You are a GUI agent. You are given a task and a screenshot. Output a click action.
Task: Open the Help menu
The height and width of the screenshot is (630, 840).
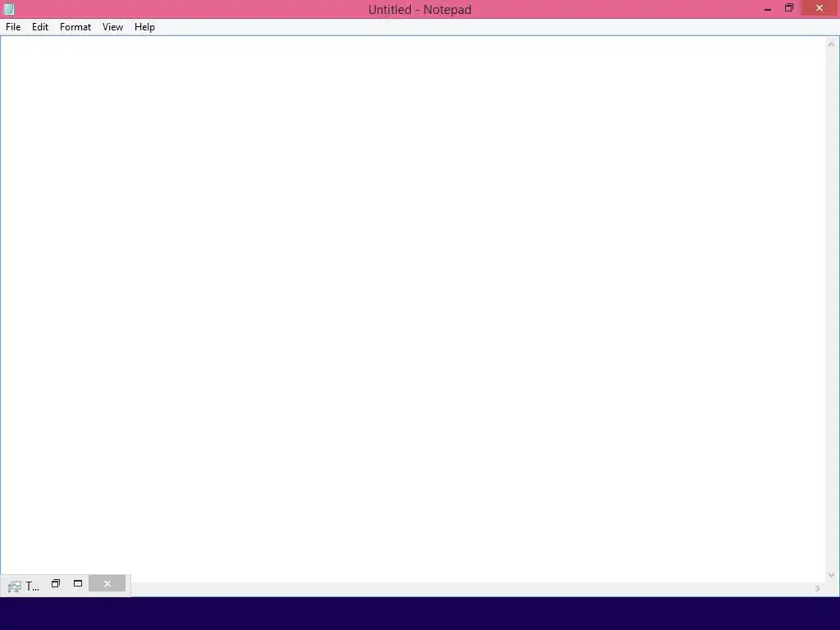point(144,27)
